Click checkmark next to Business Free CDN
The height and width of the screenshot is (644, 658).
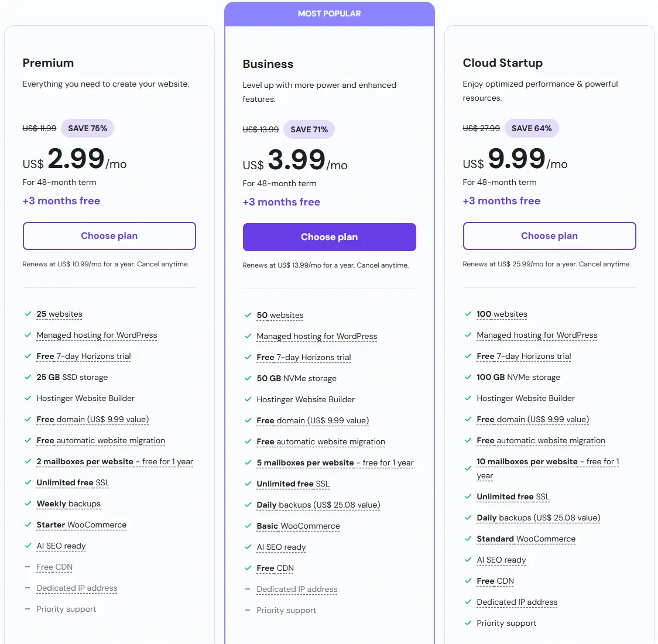[248, 568]
